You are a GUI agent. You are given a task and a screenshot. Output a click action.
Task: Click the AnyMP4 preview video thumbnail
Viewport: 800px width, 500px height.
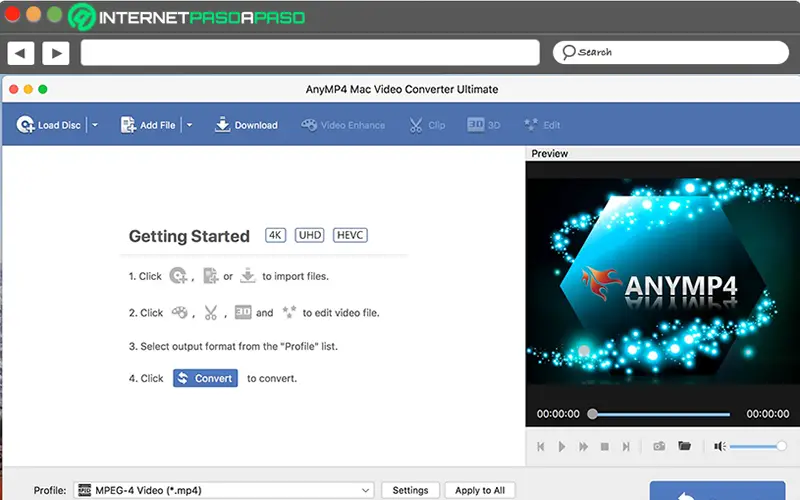click(662, 281)
